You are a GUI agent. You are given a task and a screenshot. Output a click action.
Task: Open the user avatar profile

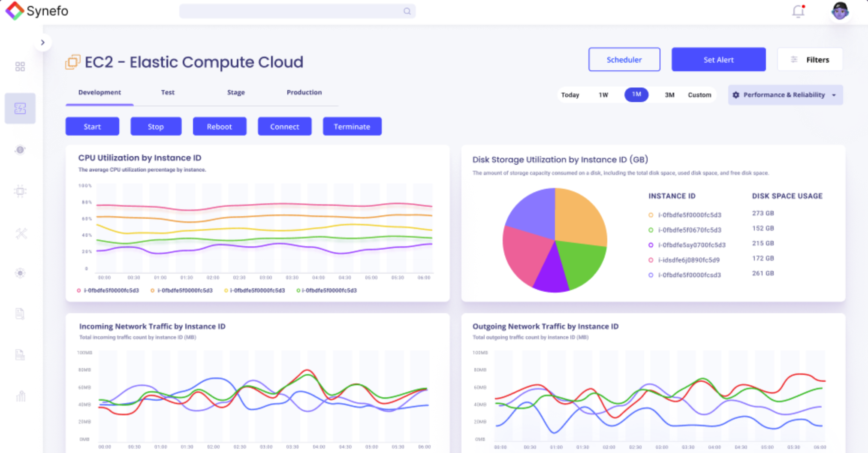[840, 11]
